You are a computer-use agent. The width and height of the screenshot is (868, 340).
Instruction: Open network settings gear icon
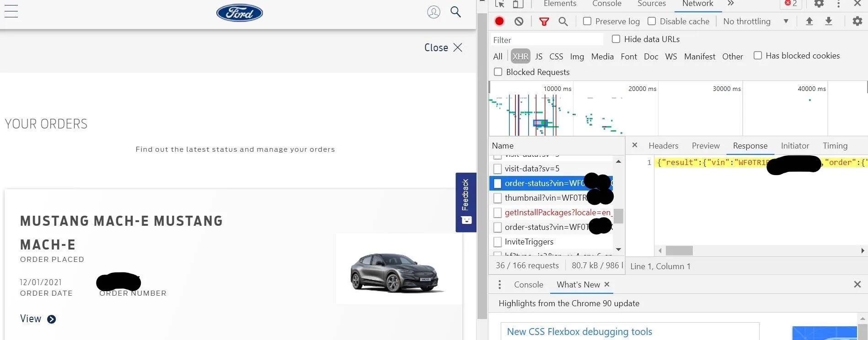[x=857, y=21]
